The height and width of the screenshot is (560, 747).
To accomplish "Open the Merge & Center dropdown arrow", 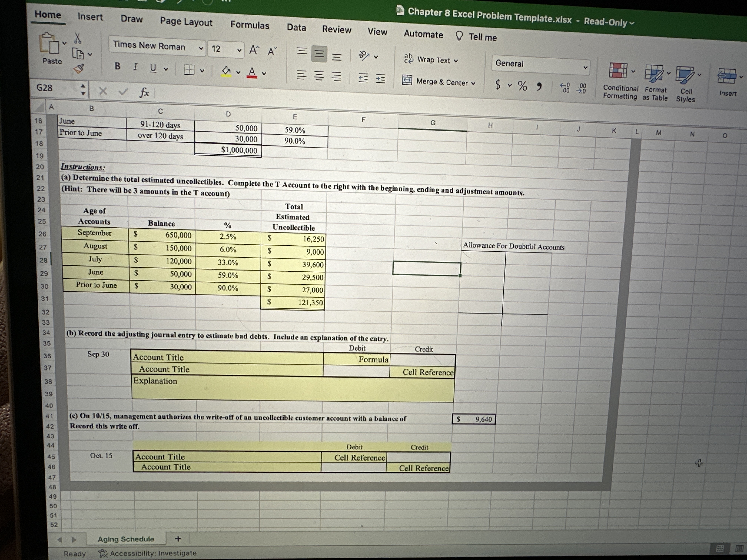I will 473,83.
